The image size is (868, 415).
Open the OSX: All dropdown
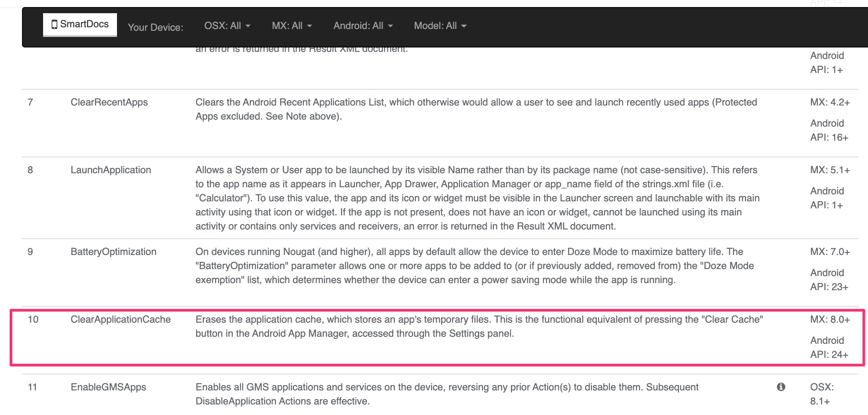coord(227,26)
